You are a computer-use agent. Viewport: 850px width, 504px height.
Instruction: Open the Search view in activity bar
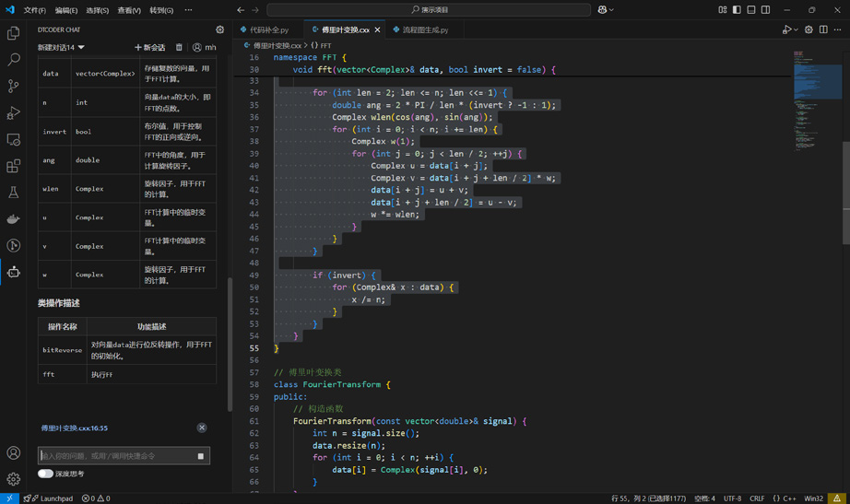coord(13,60)
